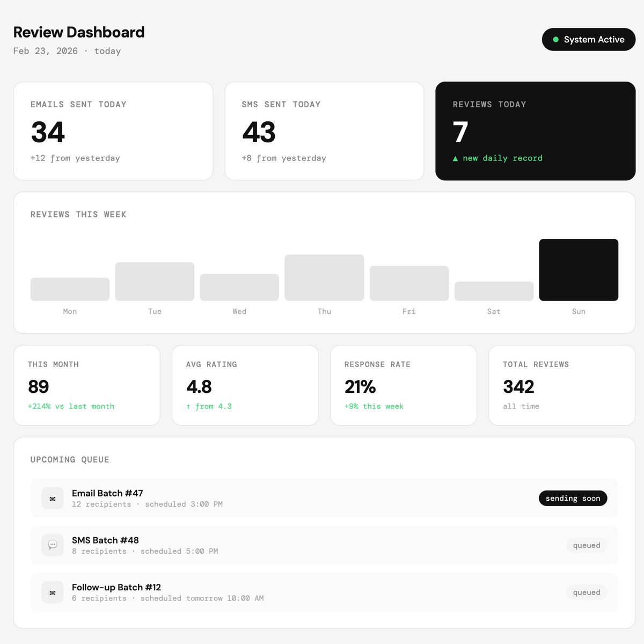Select the Wednesday bar in the weekly chart
Image resolution: width=644 pixels, height=644 pixels.
(x=239, y=287)
